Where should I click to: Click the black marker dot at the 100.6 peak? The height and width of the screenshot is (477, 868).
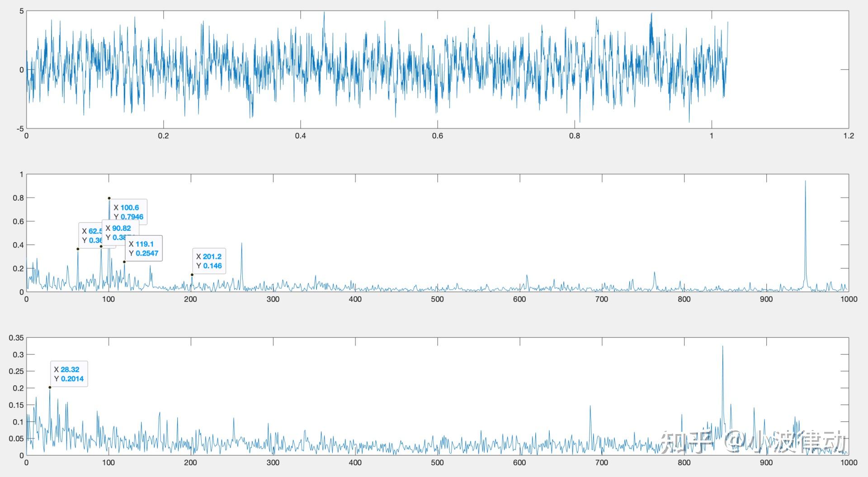(109, 198)
